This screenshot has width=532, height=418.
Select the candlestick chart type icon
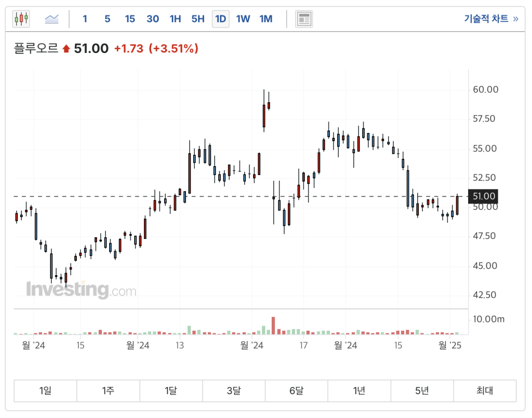click(21, 19)
